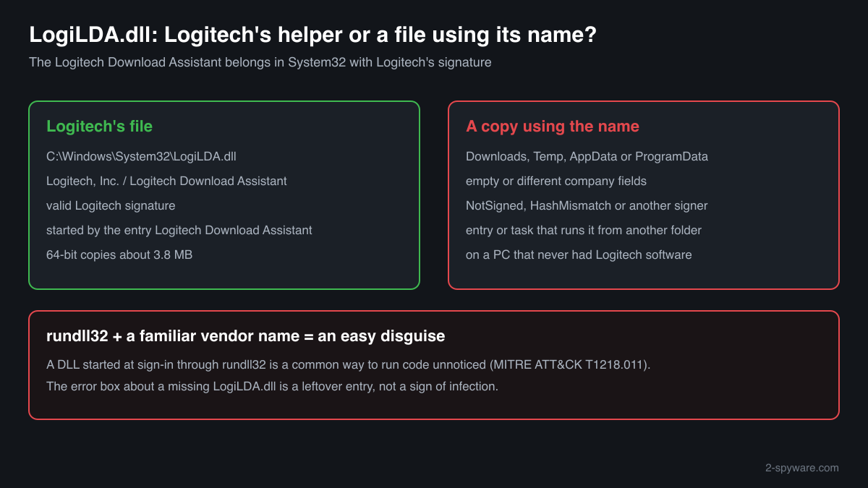Click the subtitle about Logitech Download Assistant
The width and height of the screenshot is (868, 488).
click(x=260, y=62)
